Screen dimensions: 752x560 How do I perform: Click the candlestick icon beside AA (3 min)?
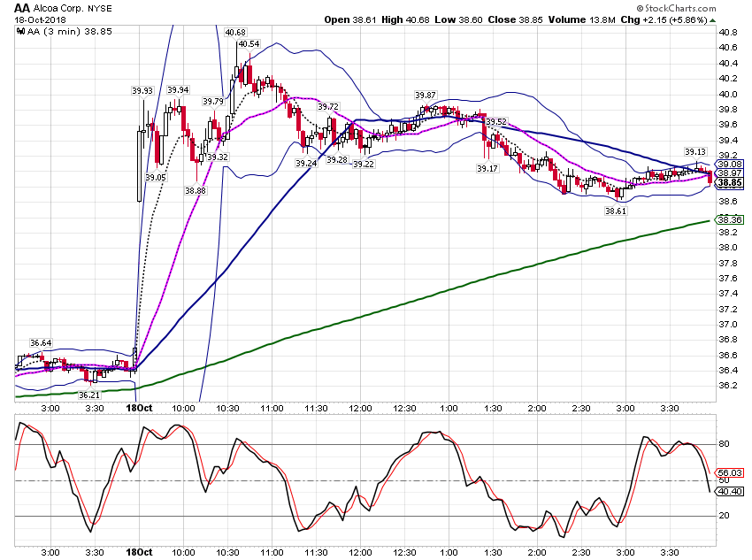click(20, 32)
